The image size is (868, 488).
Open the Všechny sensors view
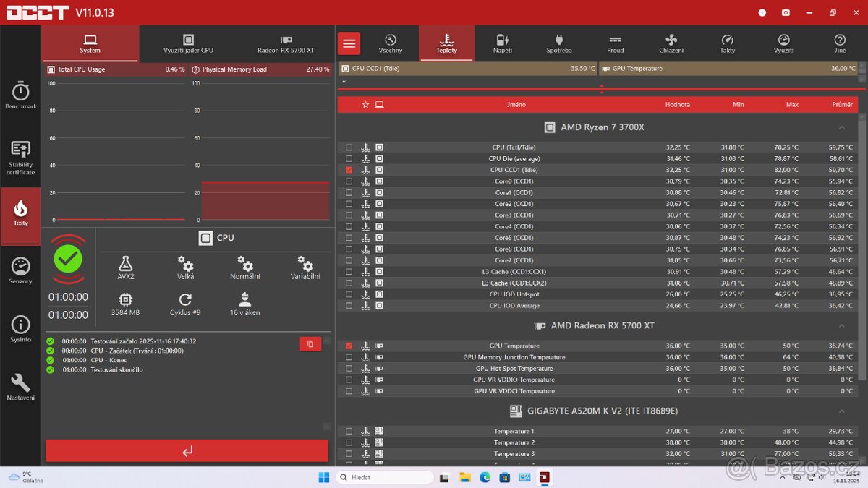(391, 43)
